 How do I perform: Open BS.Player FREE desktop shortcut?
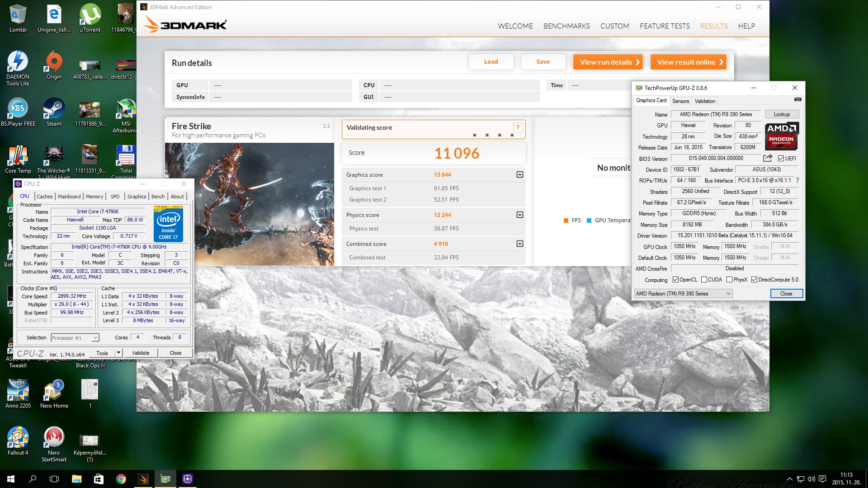tap(18, 112)
